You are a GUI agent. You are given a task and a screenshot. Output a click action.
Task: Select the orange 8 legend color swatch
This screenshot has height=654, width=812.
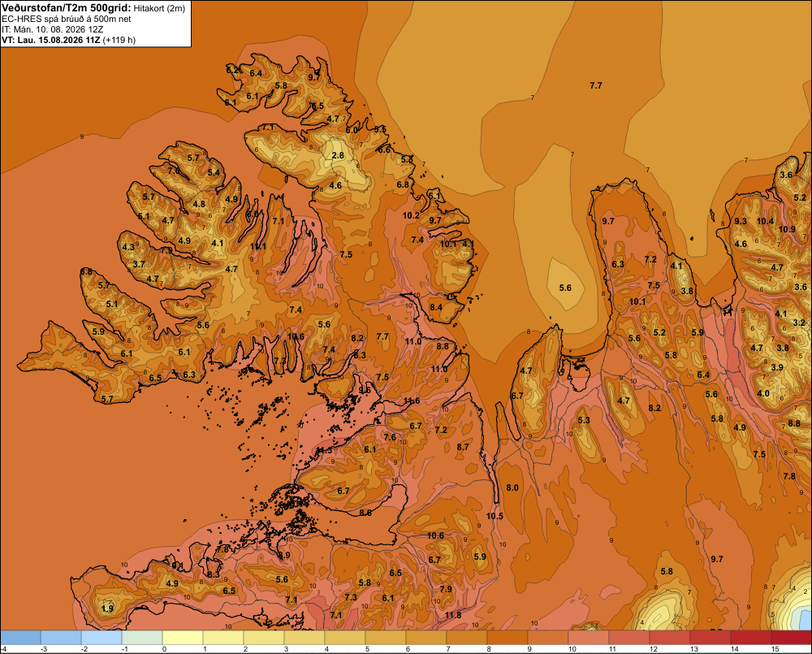[508, 638]
